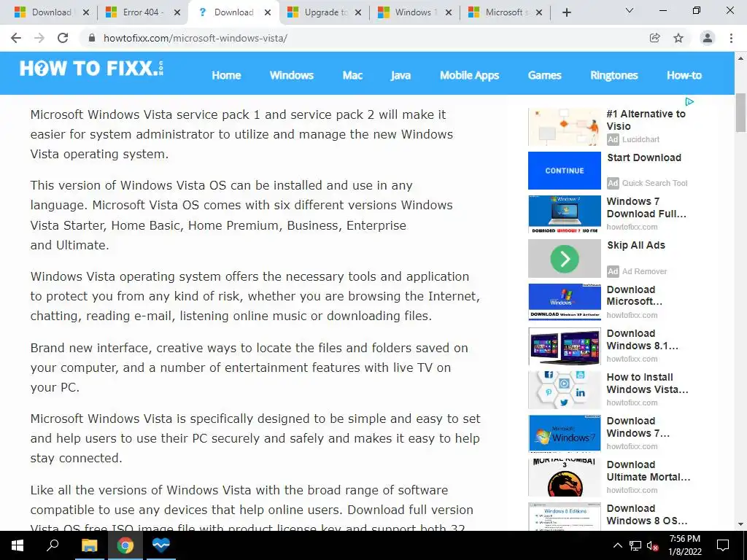Viewport: 747px width, 560px height.
Task: Bookmark this page with the star
Action: point(678,38)
